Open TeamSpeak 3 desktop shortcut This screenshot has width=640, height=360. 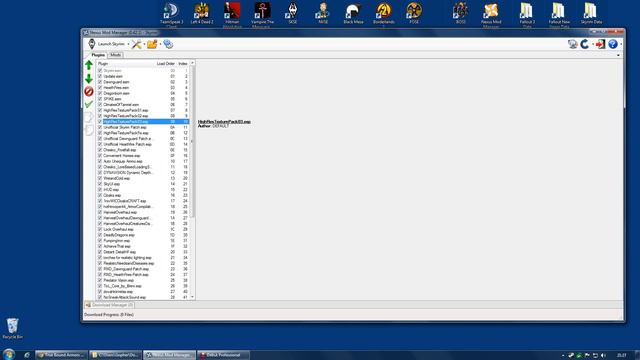pyautogui.click(x=171, y=14)
